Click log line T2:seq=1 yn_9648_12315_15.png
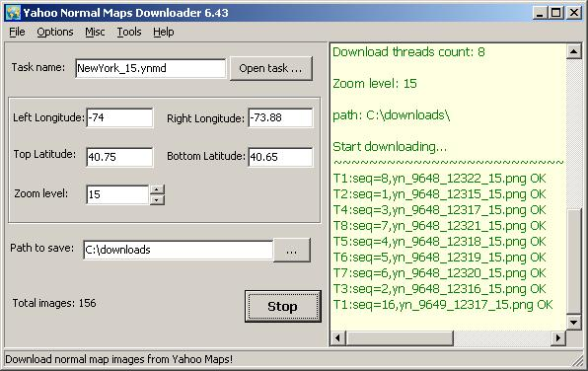This screenshot has width=588, height=371. (439, 194)
